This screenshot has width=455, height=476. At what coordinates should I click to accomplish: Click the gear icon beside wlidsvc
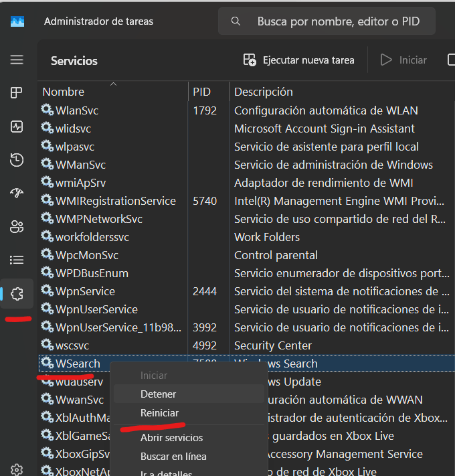[x=47, y=127]
